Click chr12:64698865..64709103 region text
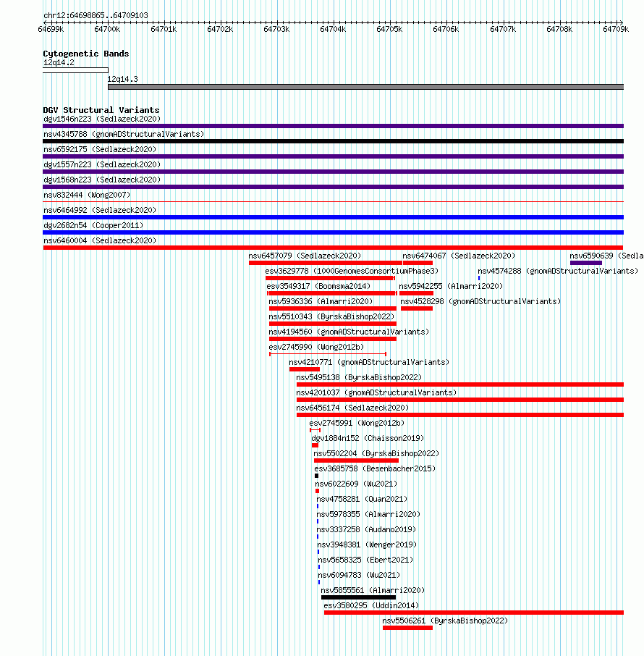Image resolution: width=644 pixels, height=656 pixels. coord(96,15)
